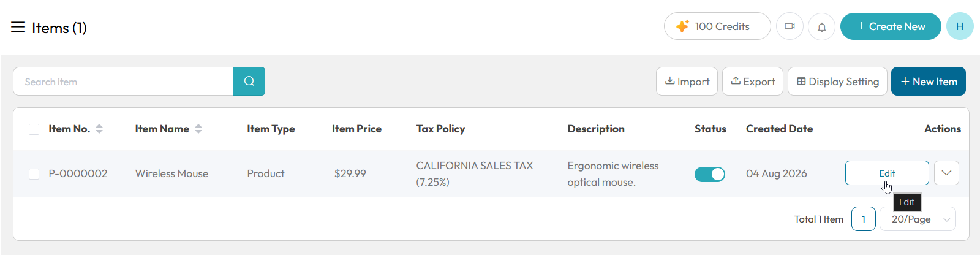
Task: Sort by Item Name arrows
Action: [x=198, y=129]
